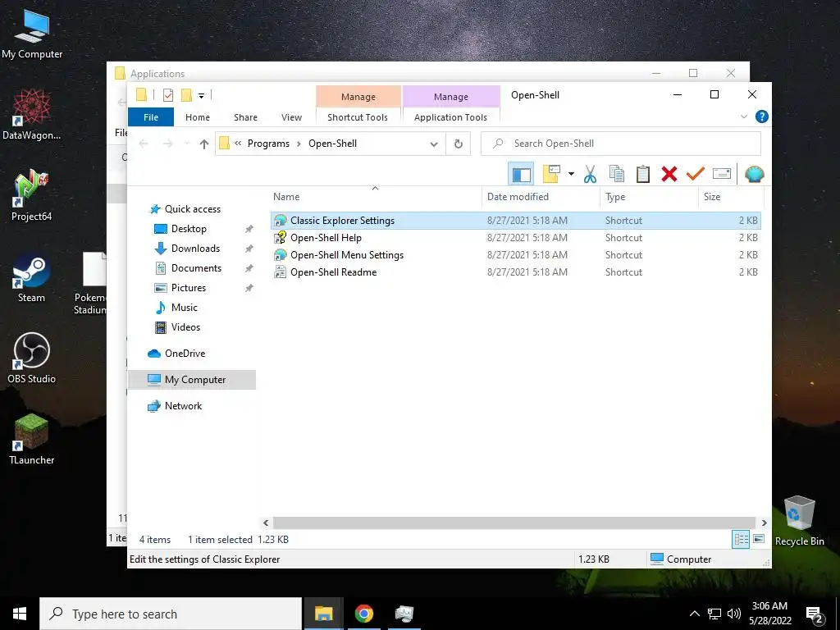
Task: Click the Copy toolbar icon
Action: pyautogui.click(x=617, y=174)
